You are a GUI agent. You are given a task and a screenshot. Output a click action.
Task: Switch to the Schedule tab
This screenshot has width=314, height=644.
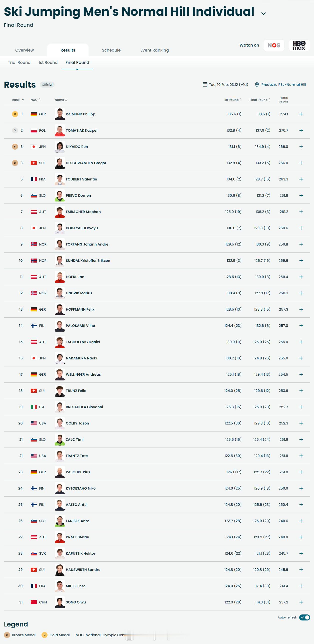coord(111,50)
